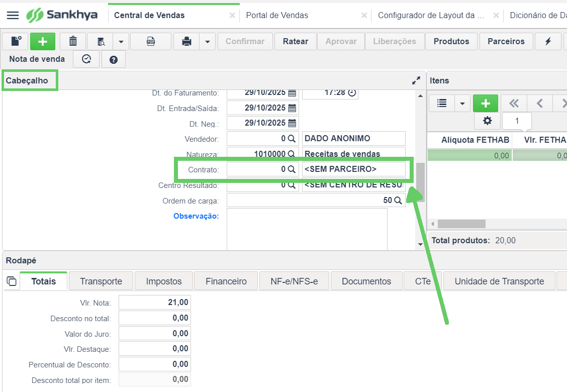Click the Produtos button

[x=451, y=42]
